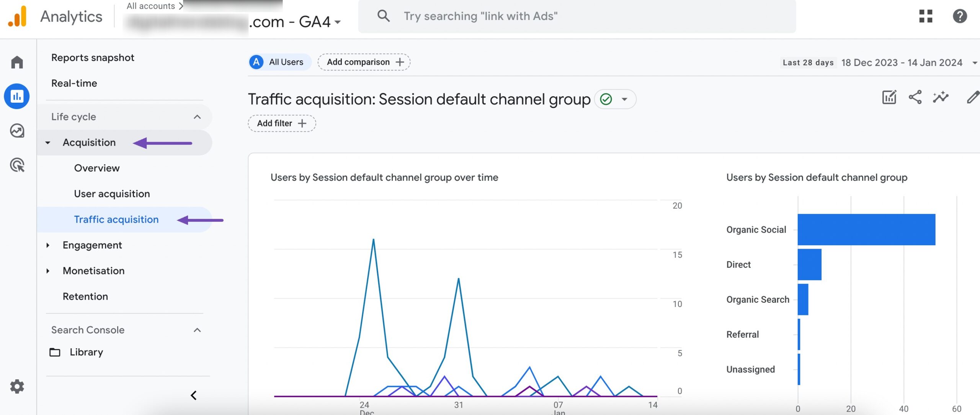Click the Google Analytics logo
This screenshot has width=980, height=415.
(x=17, y=16)
